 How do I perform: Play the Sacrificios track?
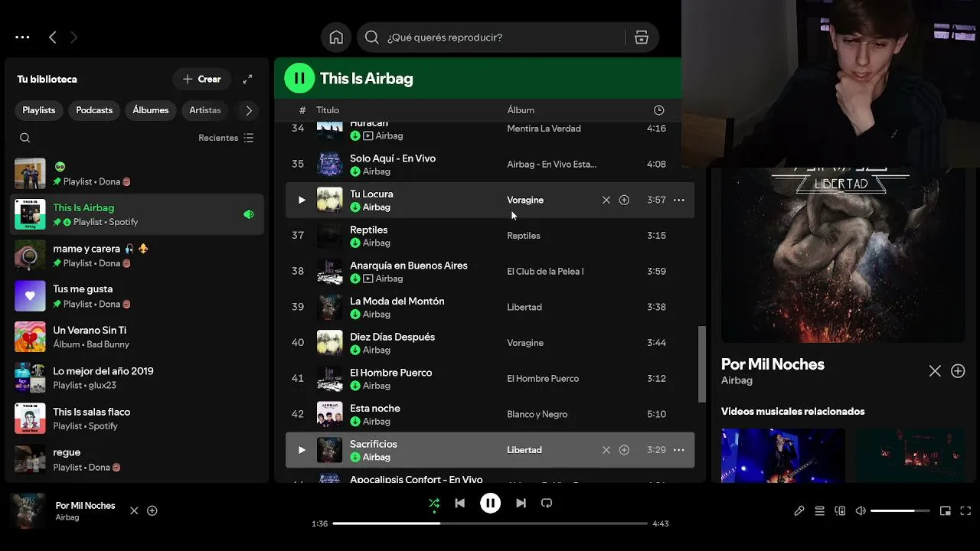pyautogui.click(x=302, y=450)
